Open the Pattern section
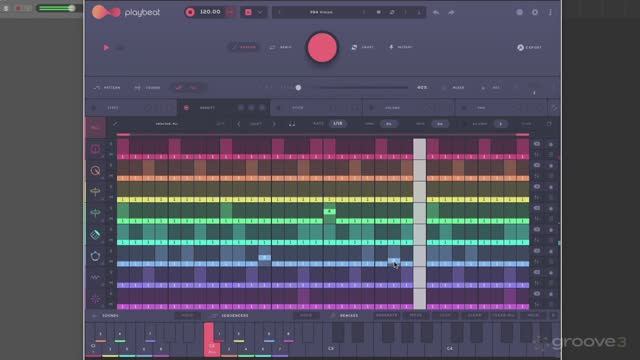Screen dimensions: 640x360 (107, 88)
